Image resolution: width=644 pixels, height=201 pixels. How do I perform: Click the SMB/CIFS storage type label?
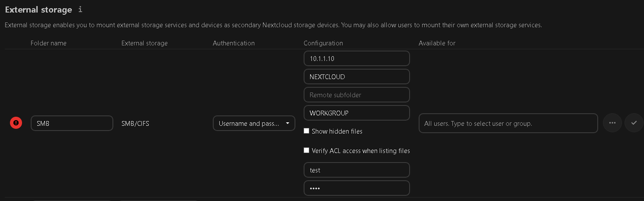pyautogui.click(x=135, y=124)
